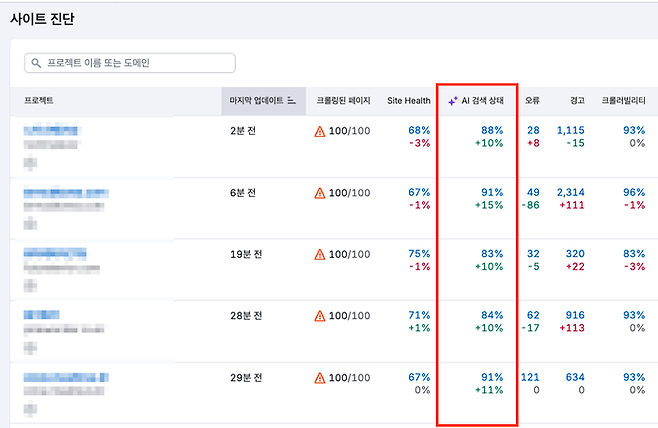The width and height of the screenshot is (658, 428).
Task: Open the 1,115 warnings count
Action: tap(571, 130)
